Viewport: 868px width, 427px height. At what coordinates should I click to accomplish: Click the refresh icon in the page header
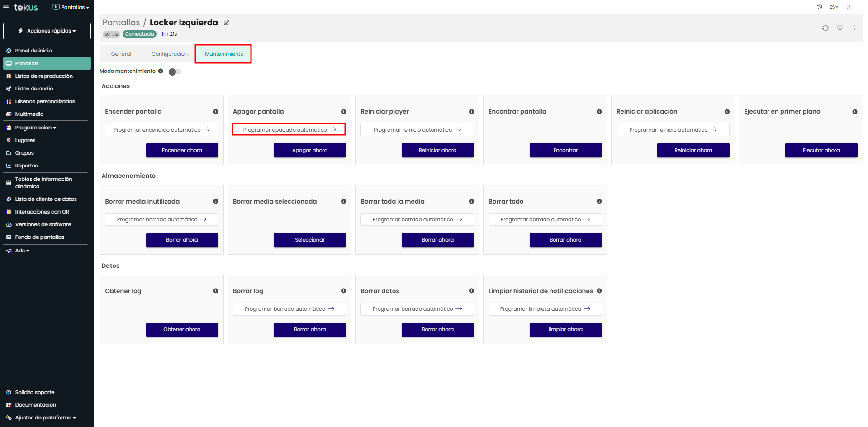825,28
